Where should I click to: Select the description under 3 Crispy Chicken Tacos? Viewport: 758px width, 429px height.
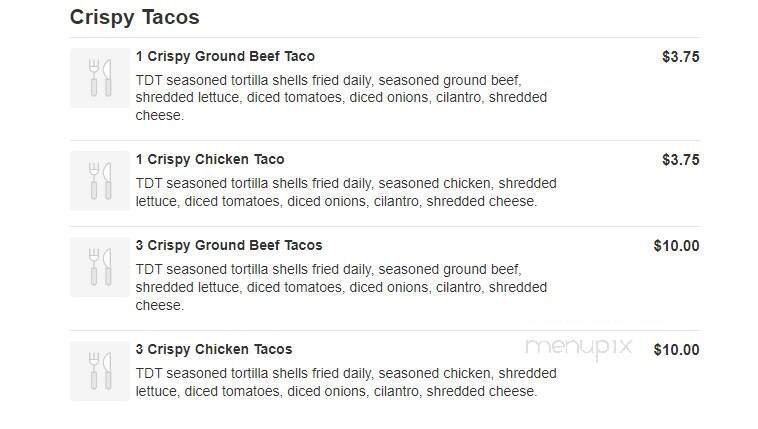tap(345, 382)
